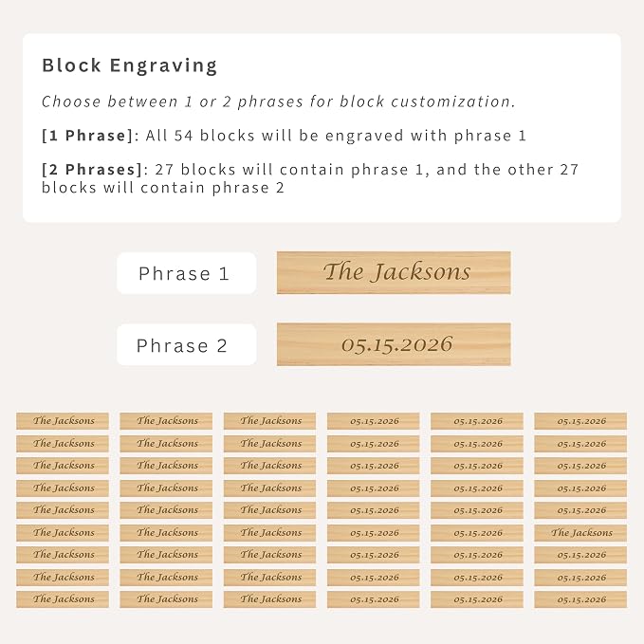This screenshot has width=644, height=644.
Task: Click the bottom 05.15.2026 block in fourth column
Action: [374, 599]
